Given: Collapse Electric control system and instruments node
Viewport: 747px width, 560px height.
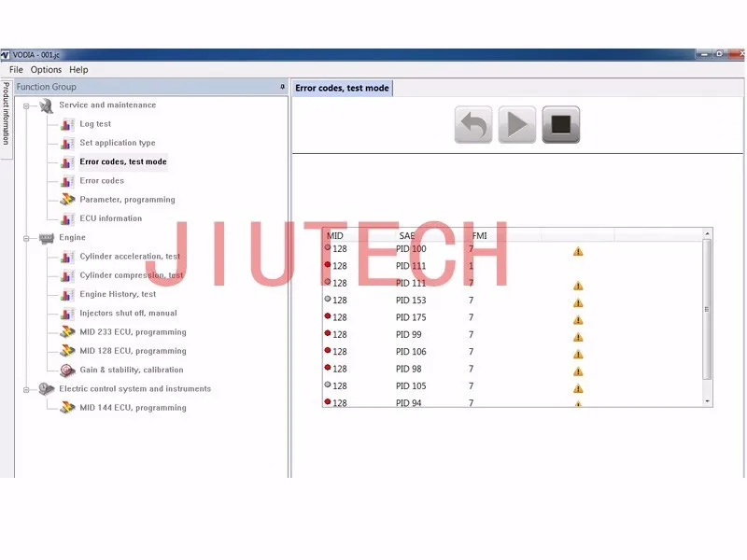Looking at the screenshot, I should coord(27,389).
